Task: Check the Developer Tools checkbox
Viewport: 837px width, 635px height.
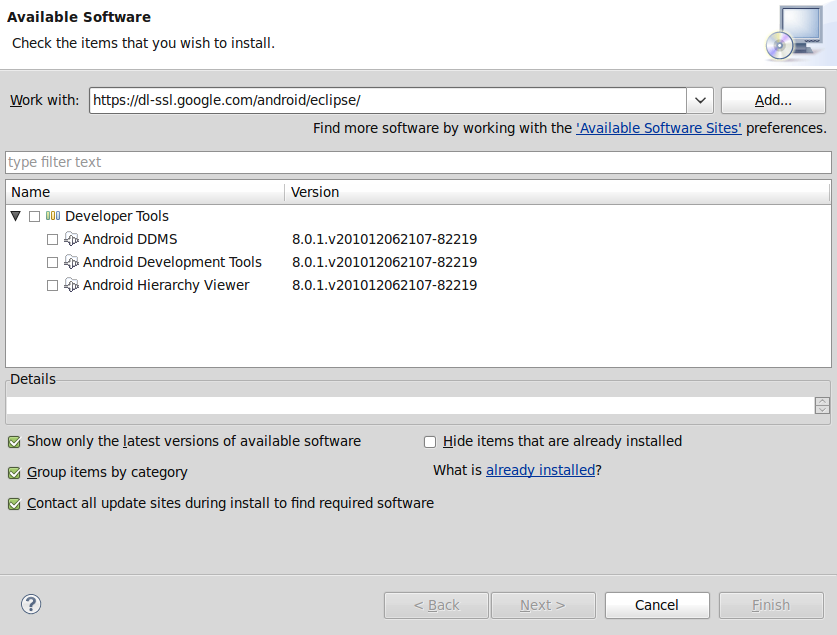Action: coord(34,217)
